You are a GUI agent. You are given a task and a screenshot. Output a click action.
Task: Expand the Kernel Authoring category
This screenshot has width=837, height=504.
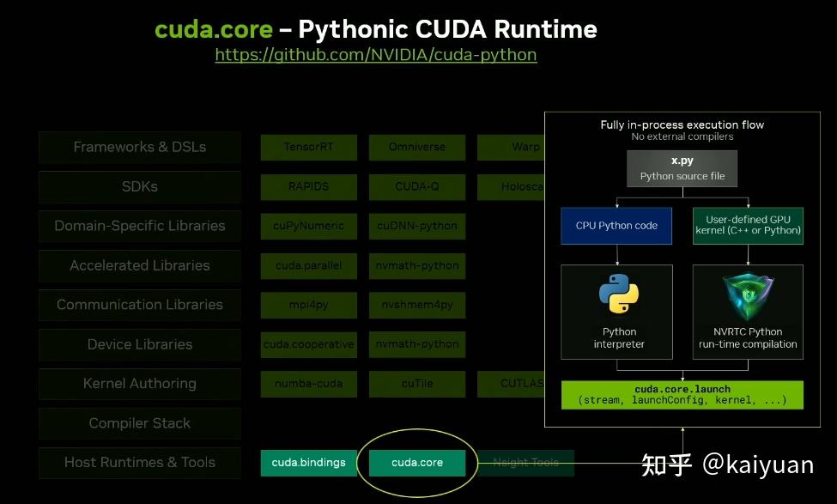point(139,384)
